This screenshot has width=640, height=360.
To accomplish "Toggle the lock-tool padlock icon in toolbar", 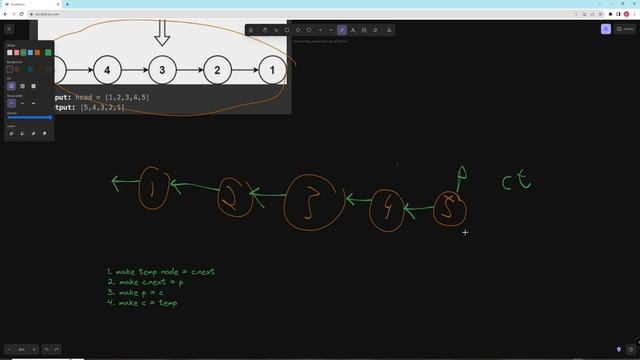I will [251, 30].
